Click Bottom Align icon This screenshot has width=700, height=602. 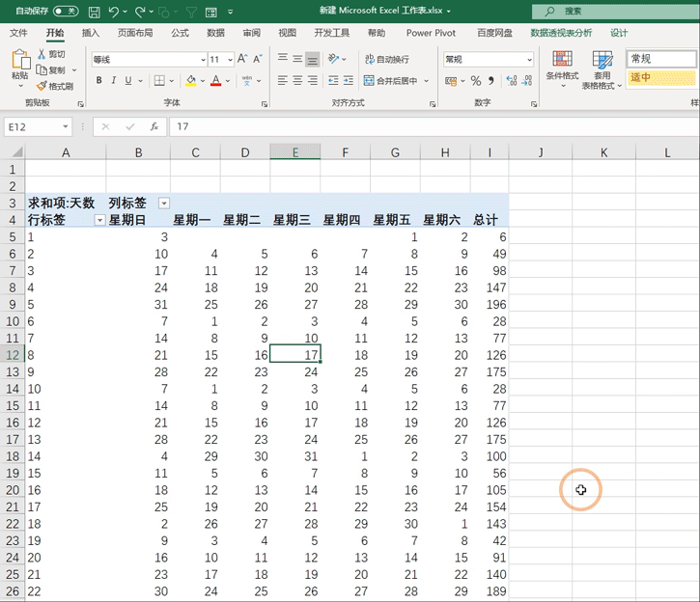click(x=313, y=59)
